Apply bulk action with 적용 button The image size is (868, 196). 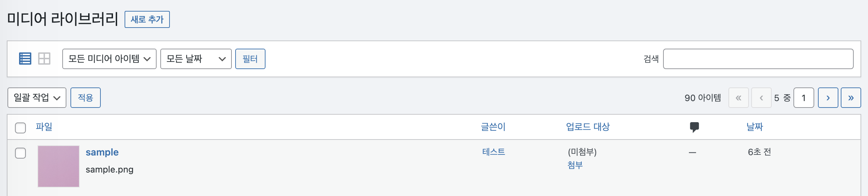(x=85, y=98)
